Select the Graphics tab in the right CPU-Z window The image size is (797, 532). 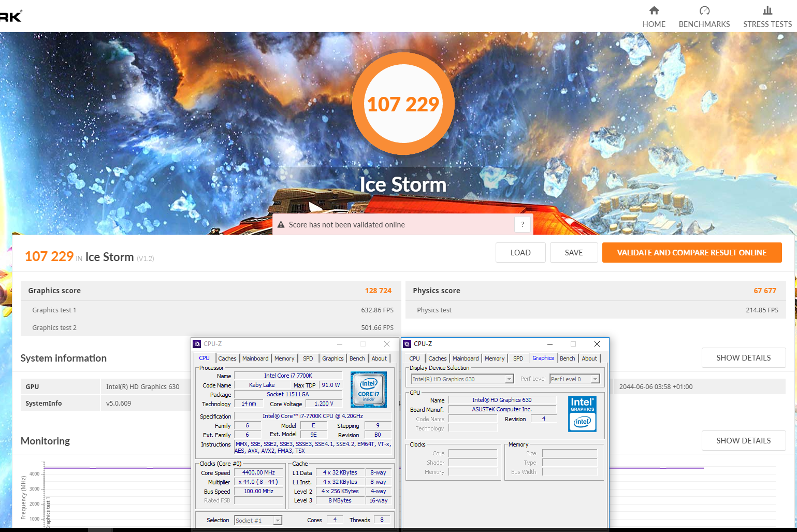[x=543, y=358]
